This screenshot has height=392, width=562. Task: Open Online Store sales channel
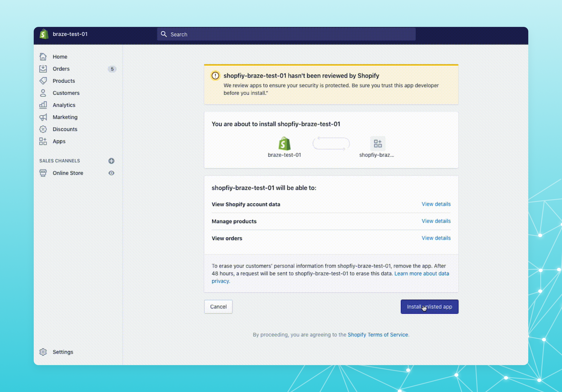[68, 173]
